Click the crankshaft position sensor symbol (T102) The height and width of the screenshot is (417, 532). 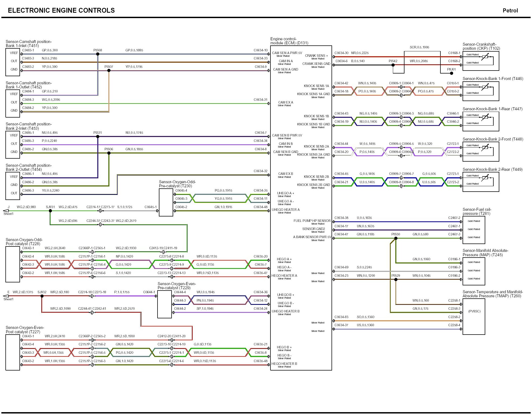pos(485,57)
